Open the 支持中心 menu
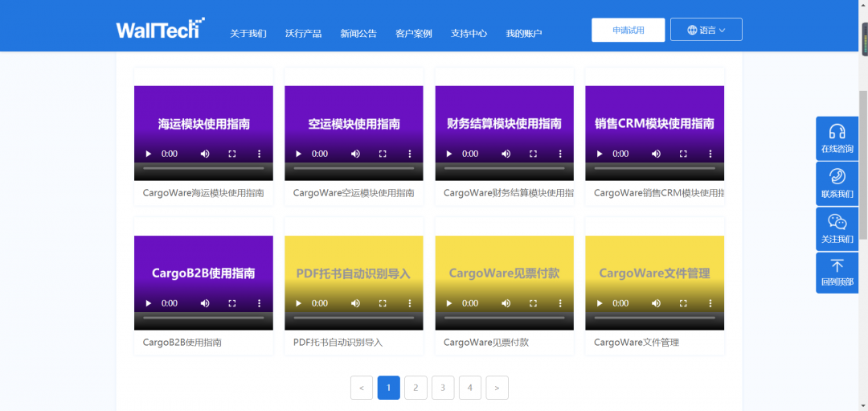This screenshot has width=868, height=411. 469,33
